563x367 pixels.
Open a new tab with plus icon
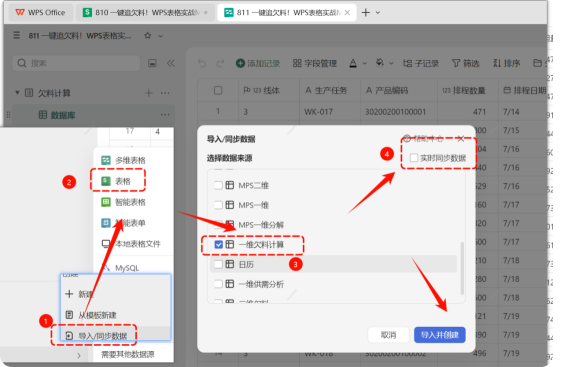(x=366, y=13)
